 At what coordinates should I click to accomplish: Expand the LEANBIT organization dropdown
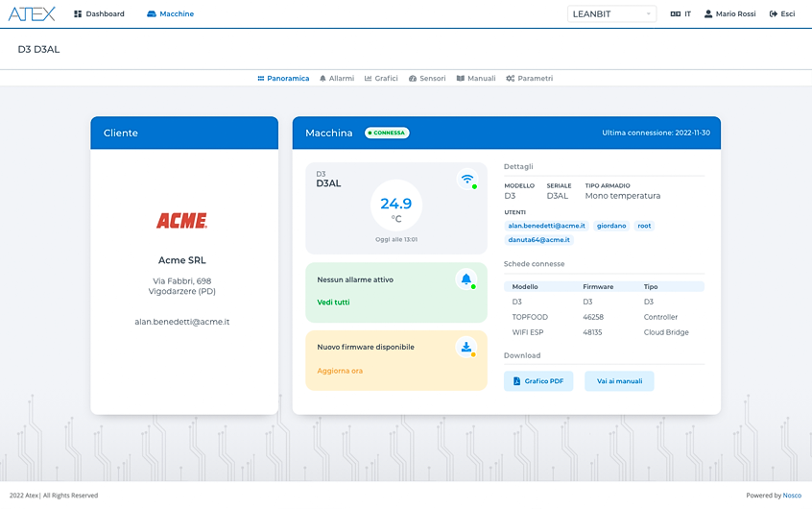tap(612, 14)
